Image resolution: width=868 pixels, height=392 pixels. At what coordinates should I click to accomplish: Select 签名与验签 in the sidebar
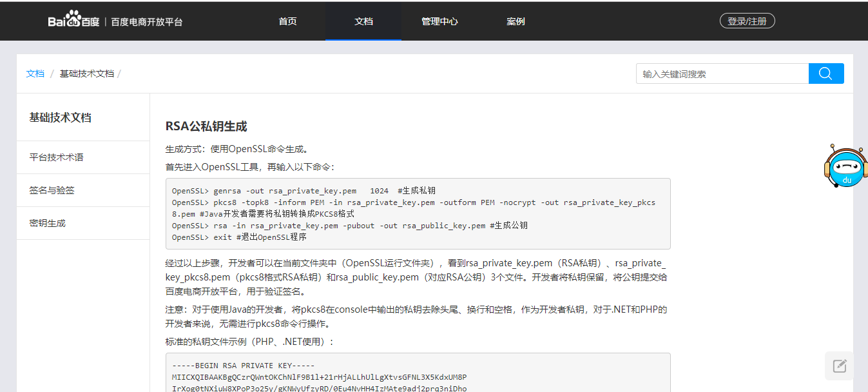52,190
